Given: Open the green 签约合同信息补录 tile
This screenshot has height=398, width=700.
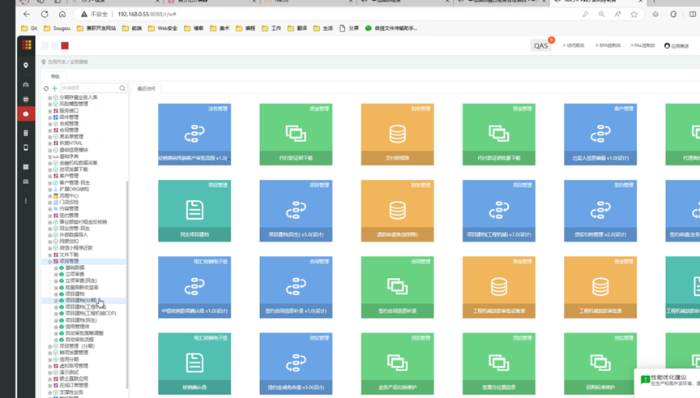Looking at the screenshot, I should [x=397, y=287].
